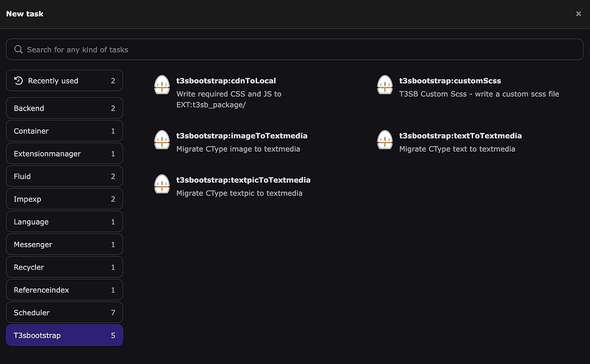Choose the t3sbootstrap:customScss task title
This screenshot has height=364, width=590.
coord(450,81)
